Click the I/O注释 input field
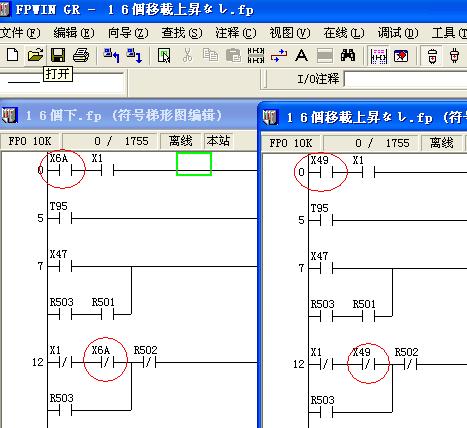 [x=405, y=79]
